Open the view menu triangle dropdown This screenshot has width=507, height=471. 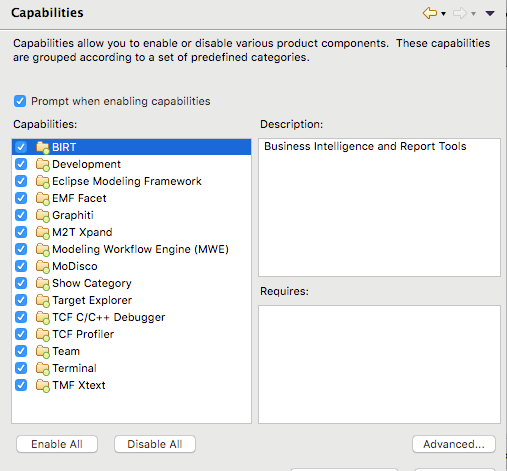pos(490,13)
